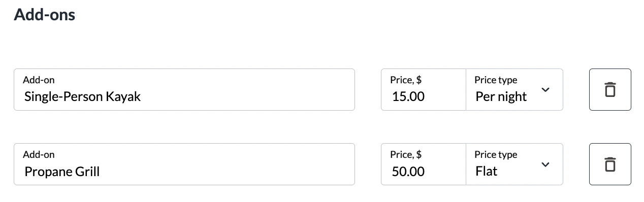Click the price field showing 50.00

click(424, 164)
